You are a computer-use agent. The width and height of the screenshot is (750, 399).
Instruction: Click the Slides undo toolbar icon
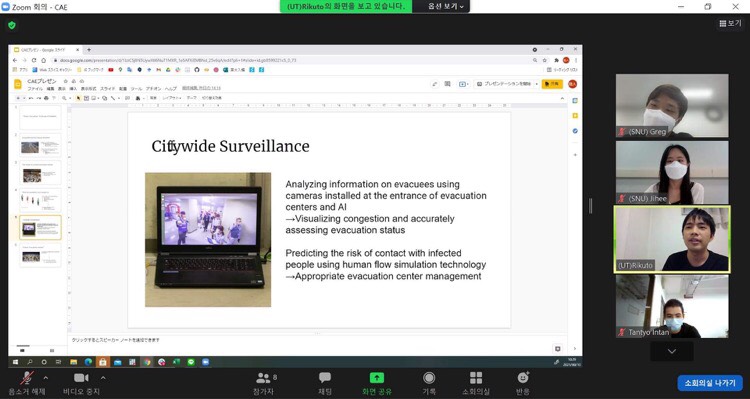click(31, 98)
